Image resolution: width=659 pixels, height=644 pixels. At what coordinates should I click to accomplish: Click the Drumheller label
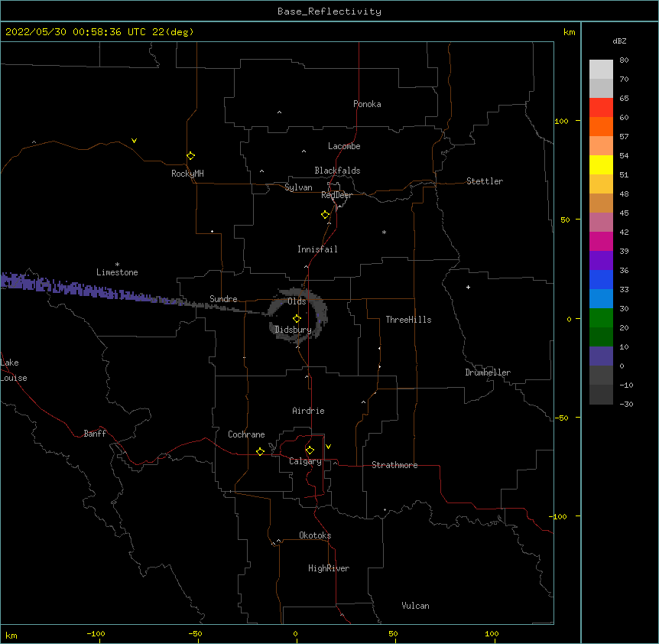pyautogui.click(x=488, y=372)
